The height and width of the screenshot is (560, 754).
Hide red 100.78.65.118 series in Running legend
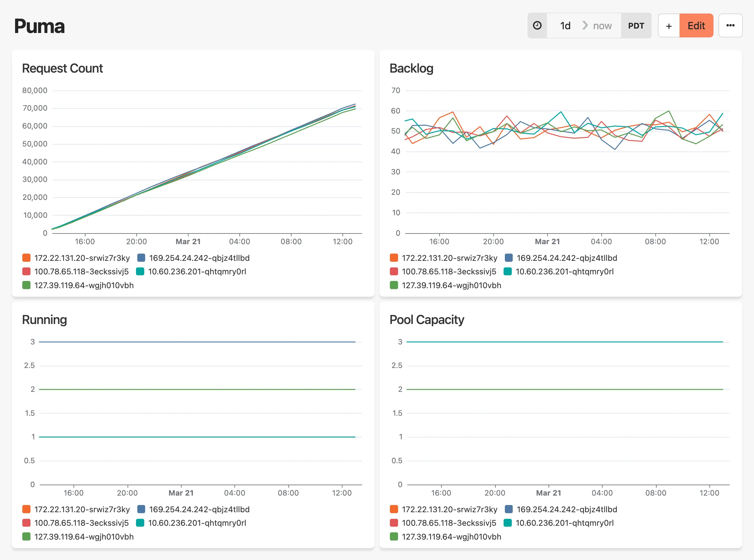pyautogui.click(x=81, y=523)
